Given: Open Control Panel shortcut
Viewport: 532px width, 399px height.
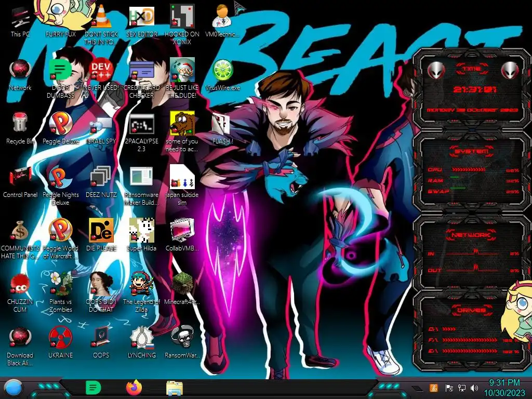Looking at the screenshot, I should point(20,182).
